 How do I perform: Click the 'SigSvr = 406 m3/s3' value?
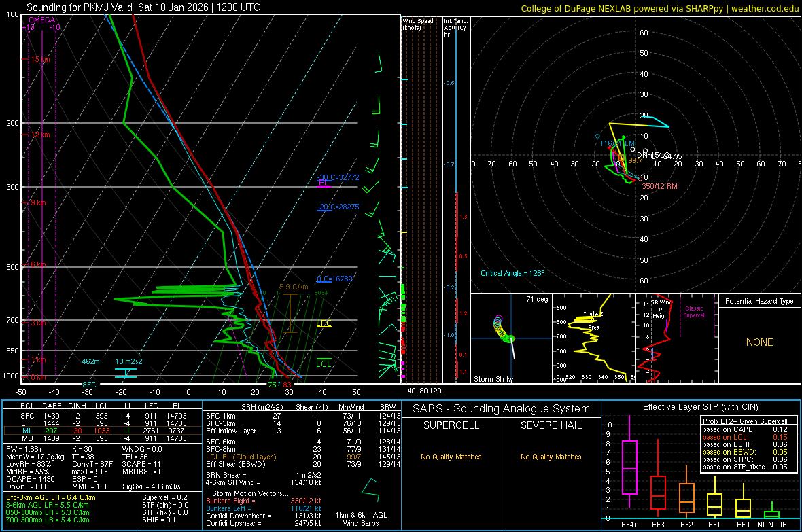coord(154,486)
